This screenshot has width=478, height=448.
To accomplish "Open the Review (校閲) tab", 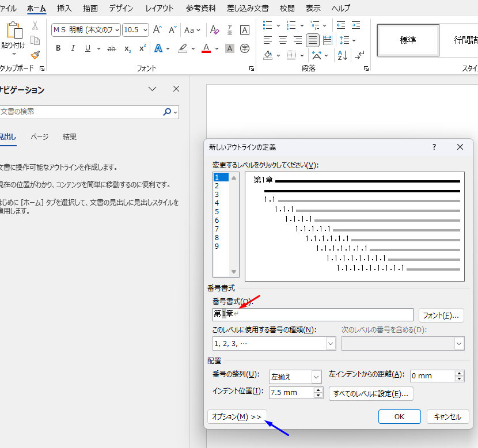I will click(287, 8).
